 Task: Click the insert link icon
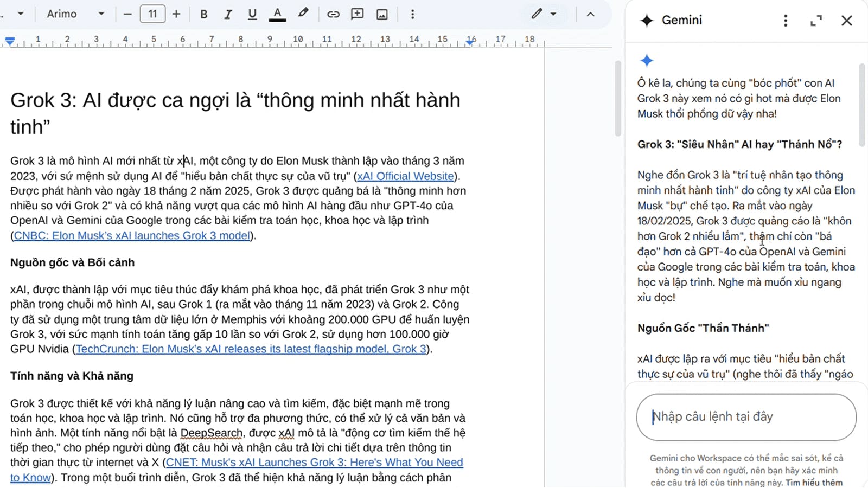point(333,14)
